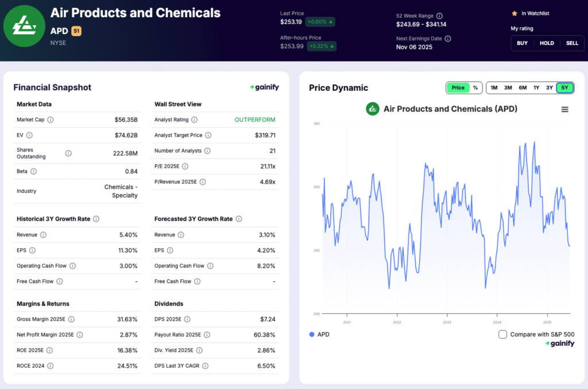This screenshot has width=588, height=389.
Task: Select the Price display toggle
Action: click(x=458, y=87)
